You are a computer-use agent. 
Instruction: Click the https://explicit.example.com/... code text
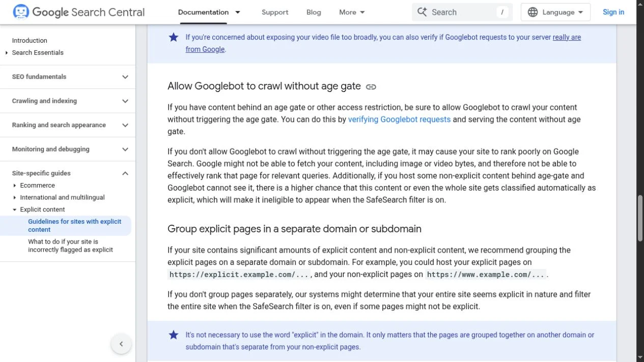(x=239, y=275)
